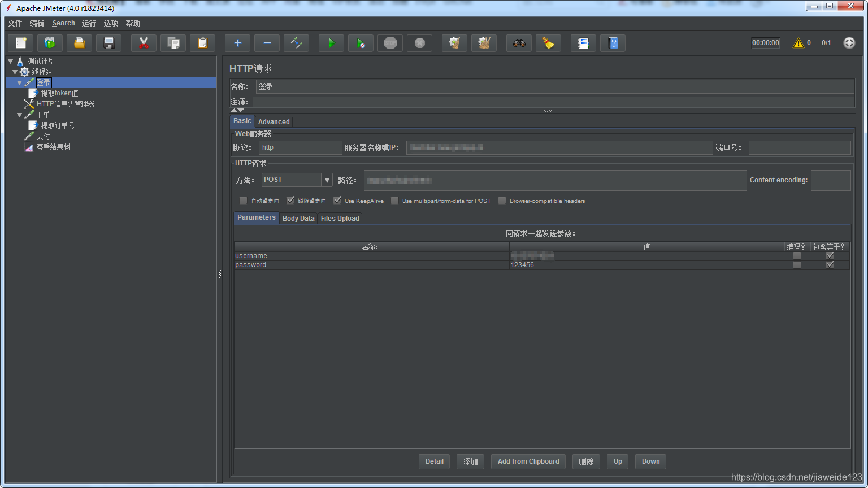This screenshot has width=868, height=488.
Task: Collapse the 测试计划 tree node
Action: (x=11, y=61)
